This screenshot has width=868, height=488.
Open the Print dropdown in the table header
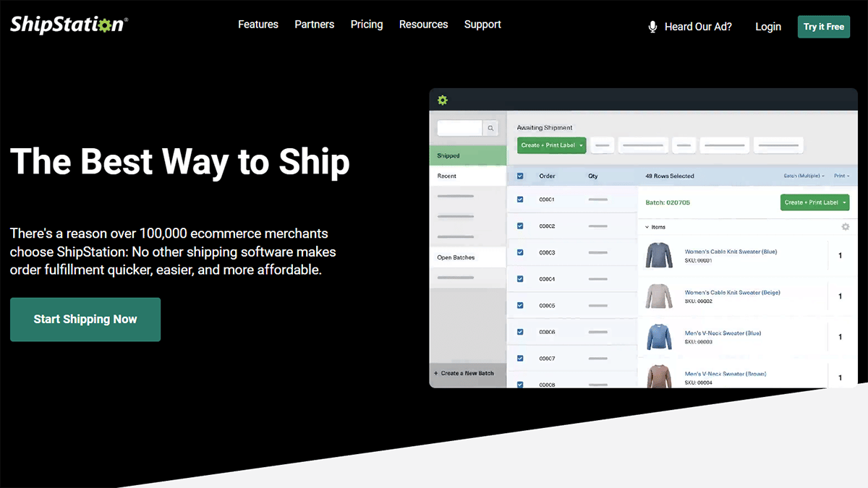pyautogui.click(x=841, y=176)
